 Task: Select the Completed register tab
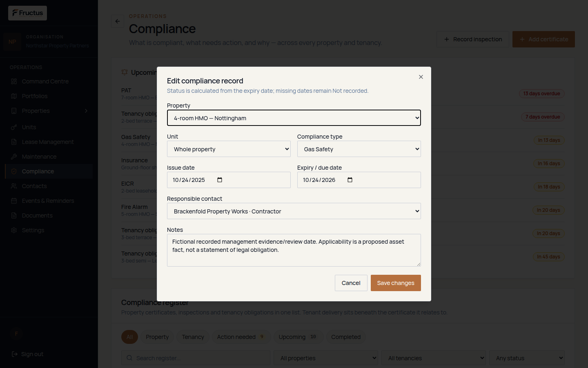pos(346,337)
